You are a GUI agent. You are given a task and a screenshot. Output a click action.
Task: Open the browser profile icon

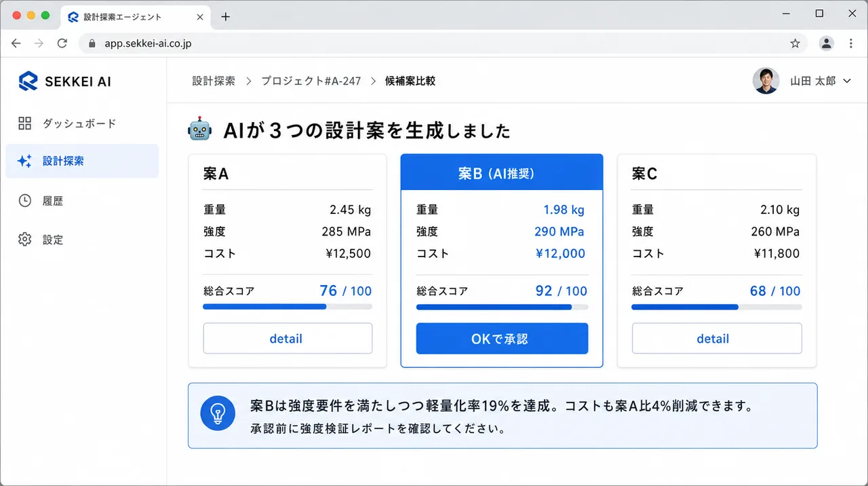coord(827,43)
